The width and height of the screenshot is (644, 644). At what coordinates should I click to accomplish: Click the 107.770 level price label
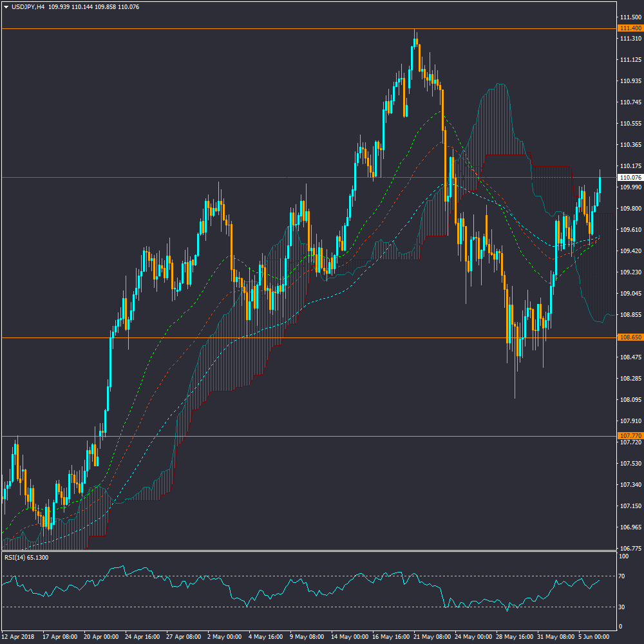[x=630, y=436]
